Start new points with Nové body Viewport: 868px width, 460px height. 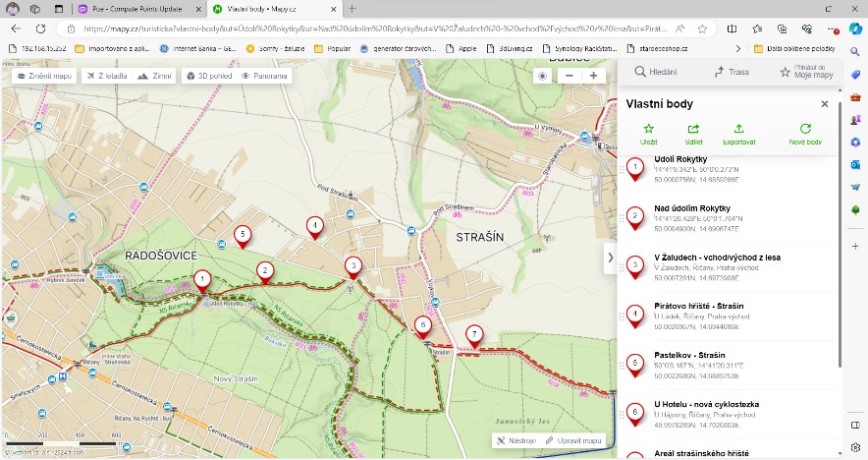(x=805, y=134)
